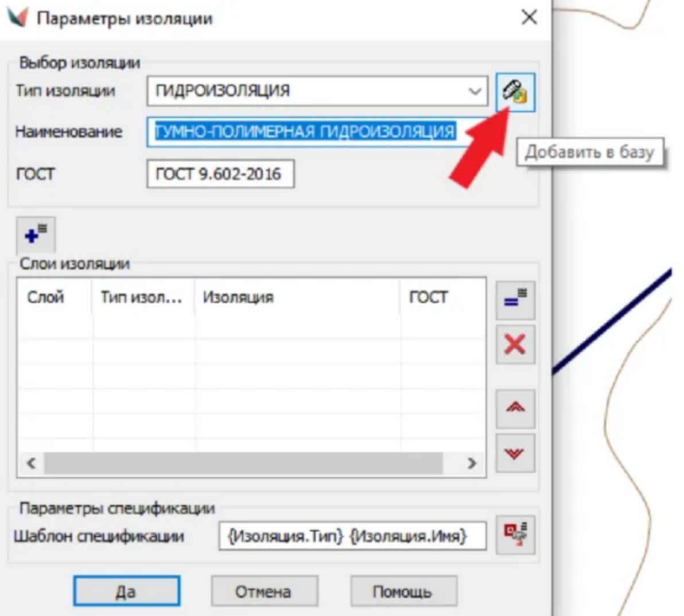Open help with 'Помощь' button

403,591
